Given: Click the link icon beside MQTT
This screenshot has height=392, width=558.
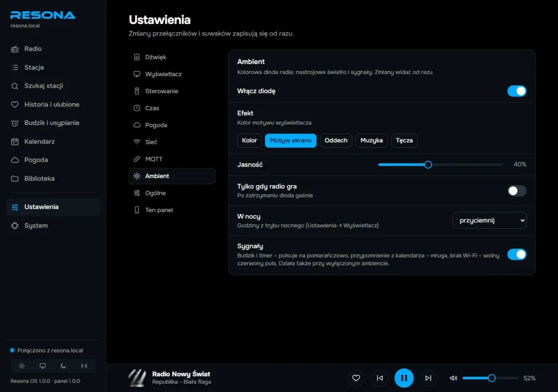Looking at the screenshot, I should [x=137, y=159].
